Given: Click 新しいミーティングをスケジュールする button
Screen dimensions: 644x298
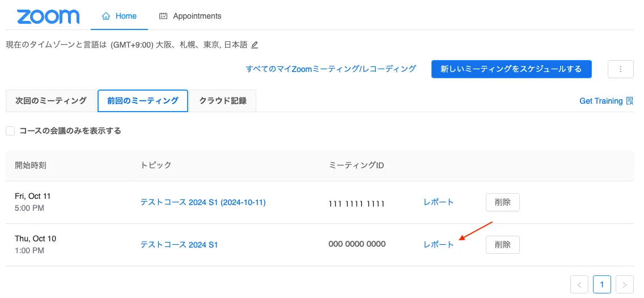Looking at the screenshot, I should pos(511,69).
